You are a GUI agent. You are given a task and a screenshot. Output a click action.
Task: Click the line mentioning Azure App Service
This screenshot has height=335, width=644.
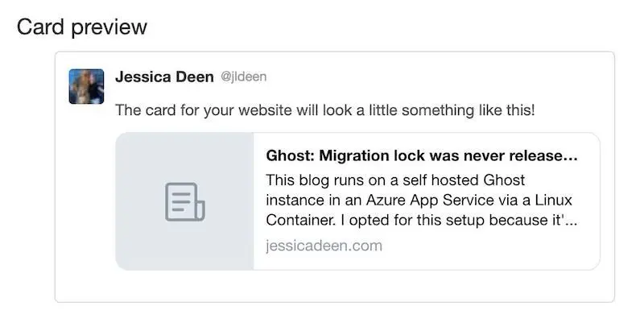419,201
